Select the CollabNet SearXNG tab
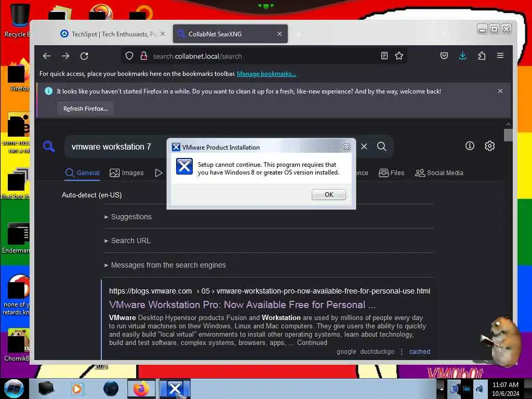The width and height of the screenshot is (532, 399). (x=230, y=34)
